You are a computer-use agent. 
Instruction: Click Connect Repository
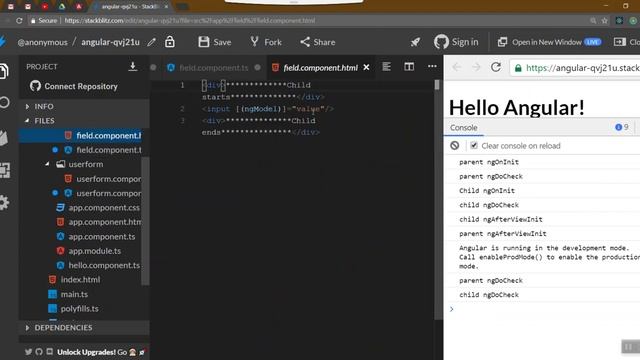click(74, 86)
